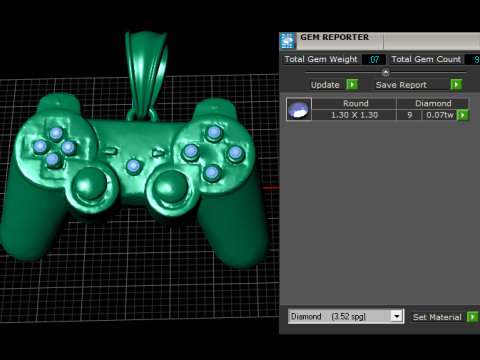Click the Total Gem Weight value field
The height and width of the screenshot is (360, 480).
[374, 60]
